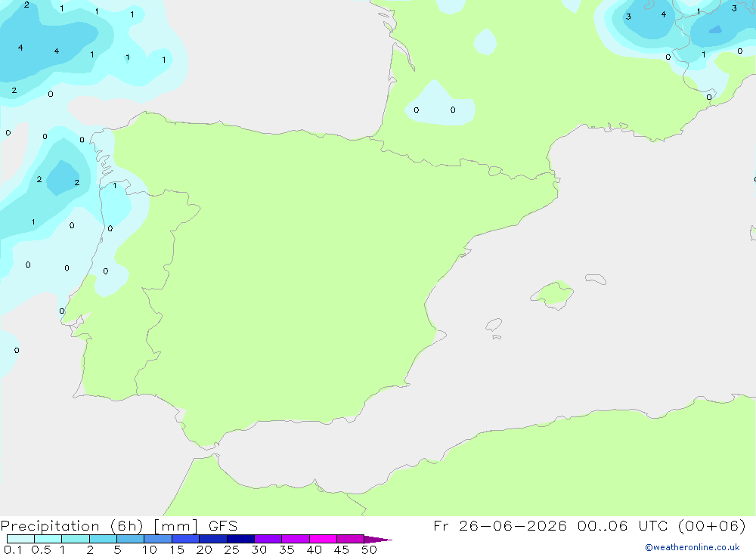756x554 pixels.
Task: Pick the 1–2 mm legend color box
Action: click(x=76, y=539)
